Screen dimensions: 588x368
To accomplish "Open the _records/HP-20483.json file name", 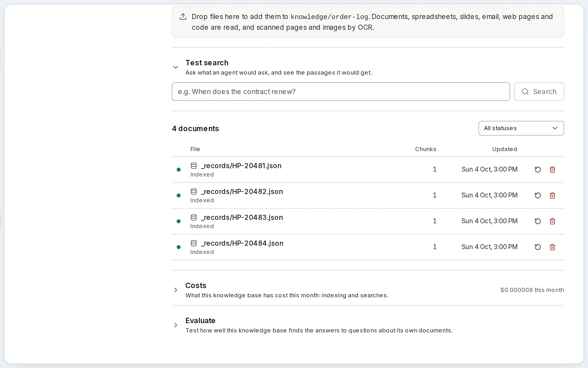I will (242, 217).
